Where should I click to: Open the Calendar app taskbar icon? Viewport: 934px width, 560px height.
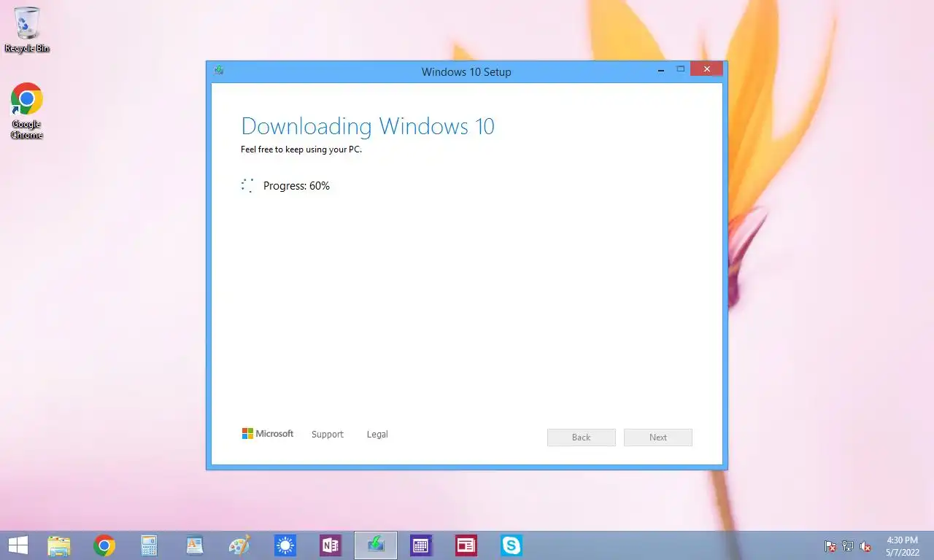[421, 545]
